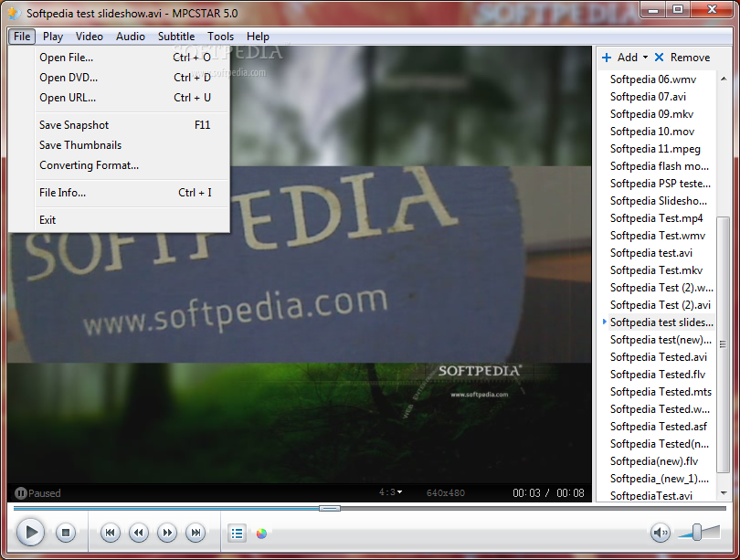Open the color adjustment wheel icon
The image size is (740, 560).
pyautogui.click(x=261, y=534)
